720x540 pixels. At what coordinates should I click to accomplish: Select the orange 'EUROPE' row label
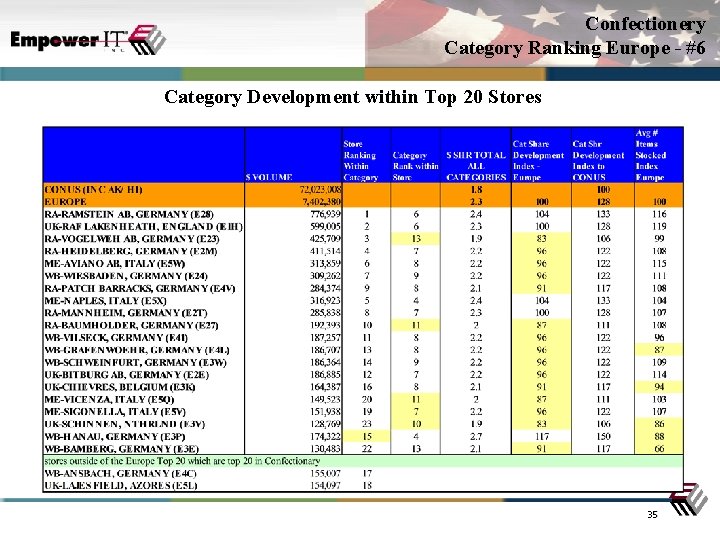pos(65,202)
